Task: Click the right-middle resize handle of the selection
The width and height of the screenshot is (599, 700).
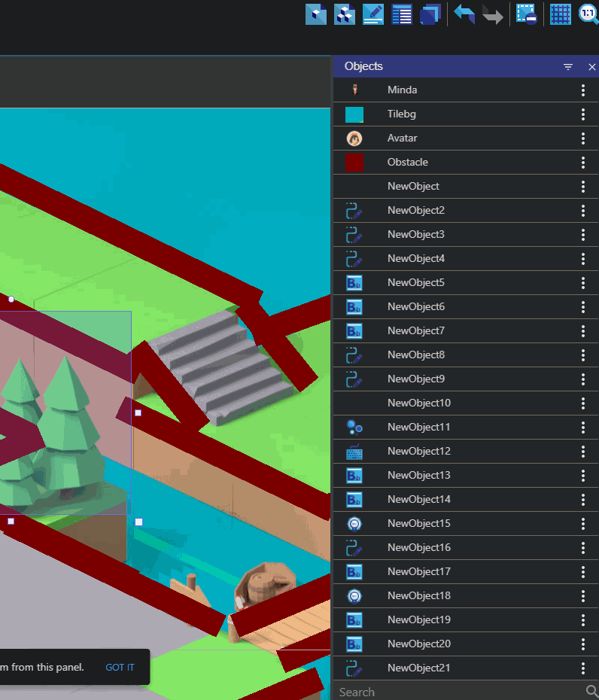Action: click(138, 413)
